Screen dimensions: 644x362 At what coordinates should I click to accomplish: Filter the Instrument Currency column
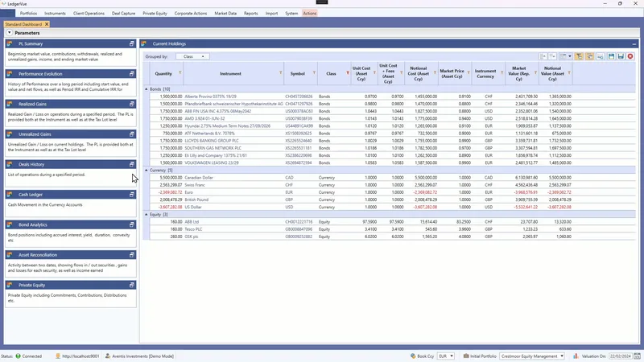point(502,72)
